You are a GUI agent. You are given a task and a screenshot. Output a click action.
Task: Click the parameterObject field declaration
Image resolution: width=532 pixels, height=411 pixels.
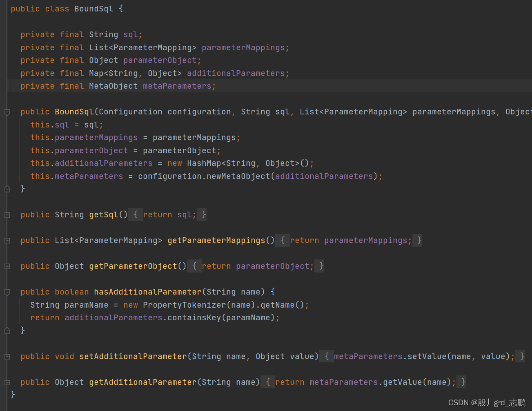162,60
